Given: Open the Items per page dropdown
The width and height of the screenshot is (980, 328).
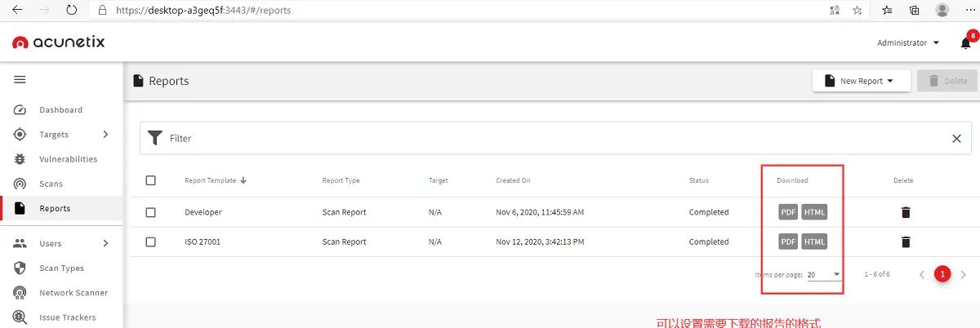Looking at the screenshot, I should (x=823, y=275).
